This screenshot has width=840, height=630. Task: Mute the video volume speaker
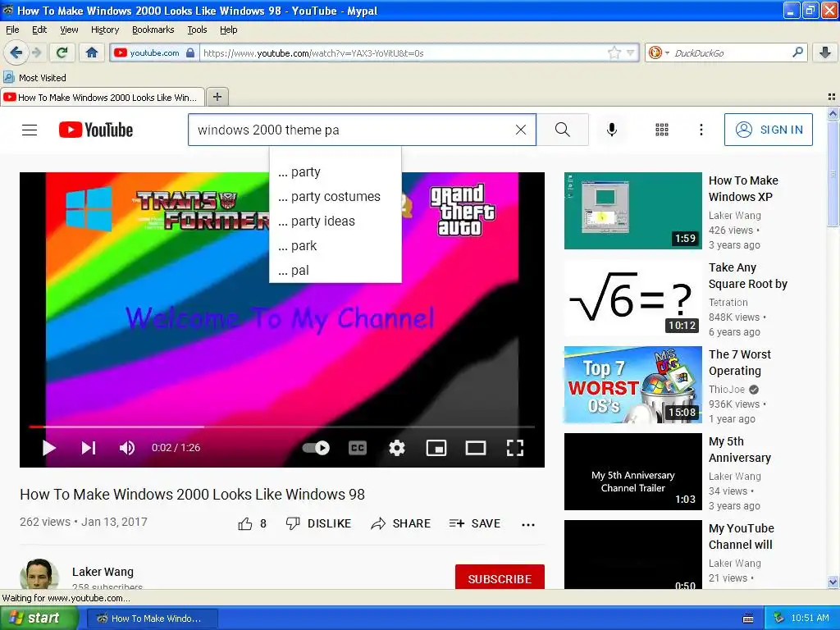click(127, 448)
